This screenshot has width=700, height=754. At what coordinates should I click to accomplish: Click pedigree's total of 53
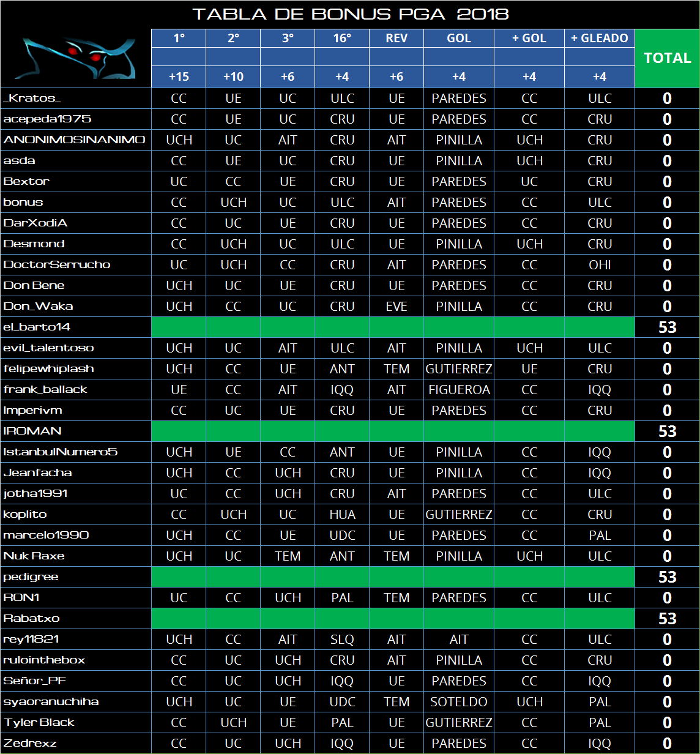click(x=667, y=577)
